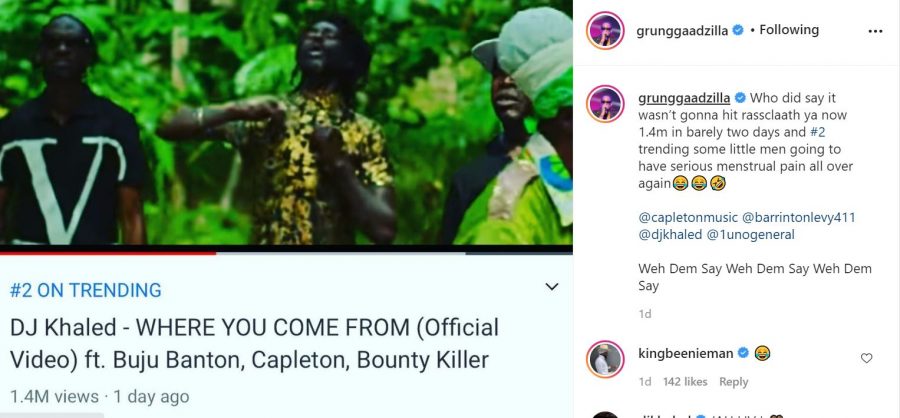The height and width of the screenshot is (418, 900).
Task: Click the red video progress bar
Action: [x=108, y=252]
